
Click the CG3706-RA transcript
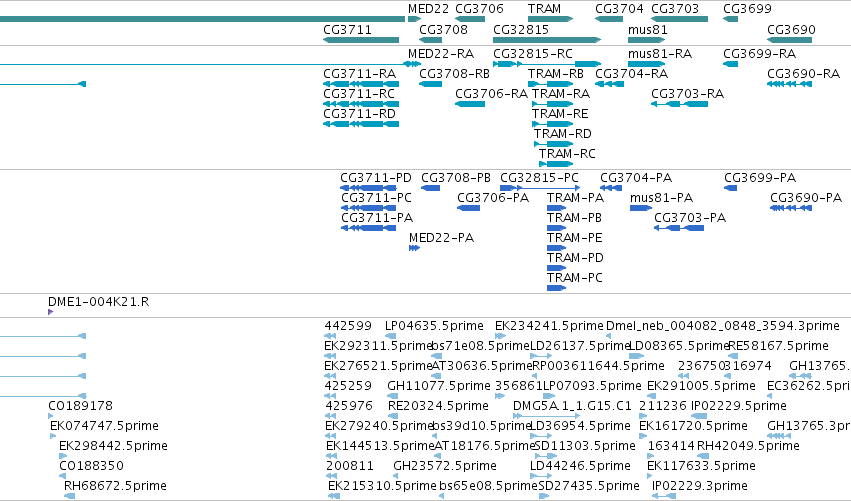[491, 94]
